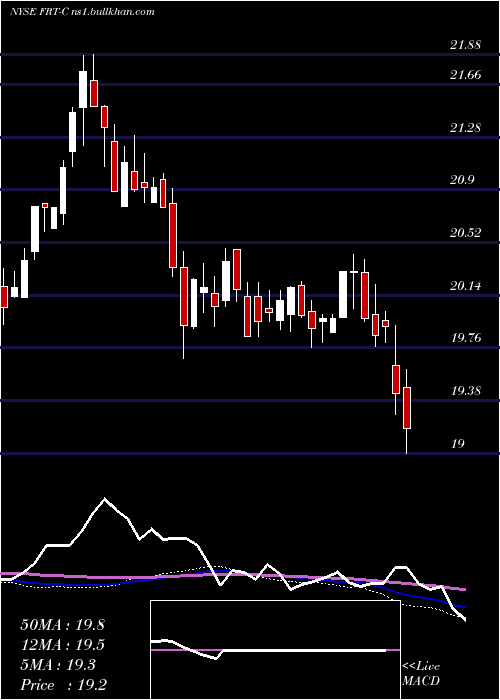Click the 21.88 price axis label
Image resolution: width=500 pixels, height=700 pixels.
tap(466, 45)
